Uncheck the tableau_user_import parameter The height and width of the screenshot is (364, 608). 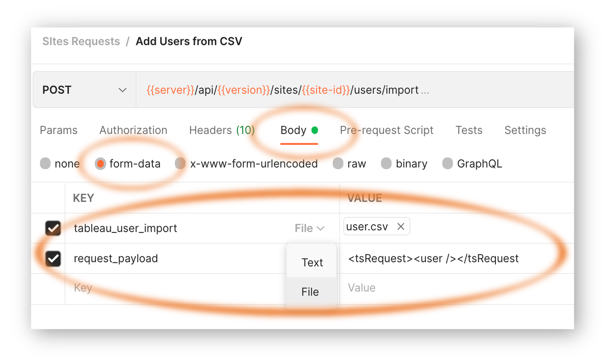pyautogui.click(x=53, y=228)
